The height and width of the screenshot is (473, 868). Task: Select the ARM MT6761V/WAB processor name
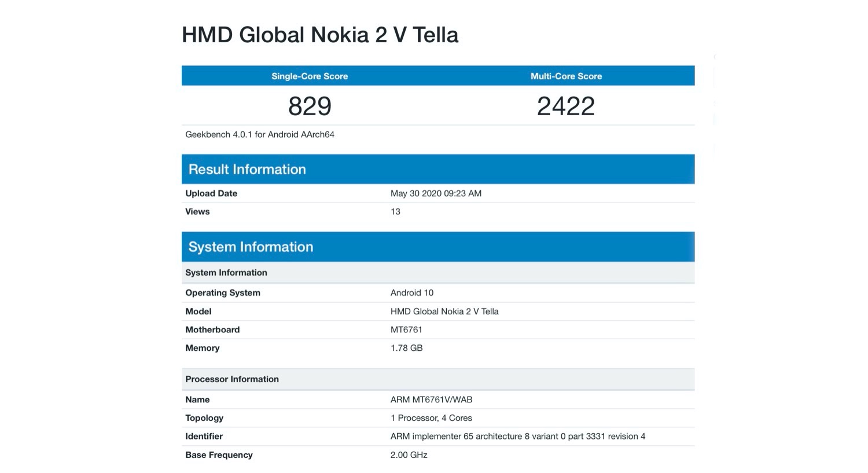point(431,399)
